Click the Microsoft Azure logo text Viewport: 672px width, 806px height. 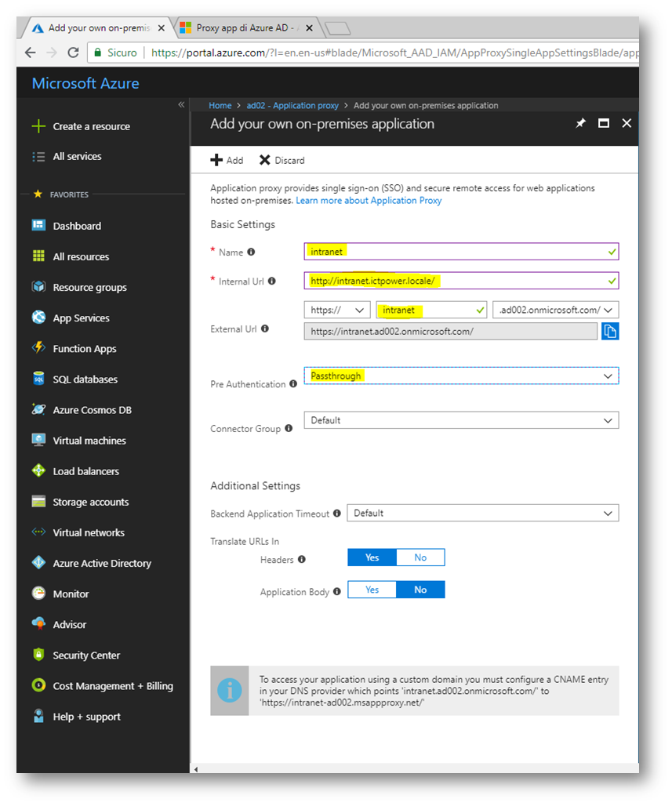pos(85,83)
